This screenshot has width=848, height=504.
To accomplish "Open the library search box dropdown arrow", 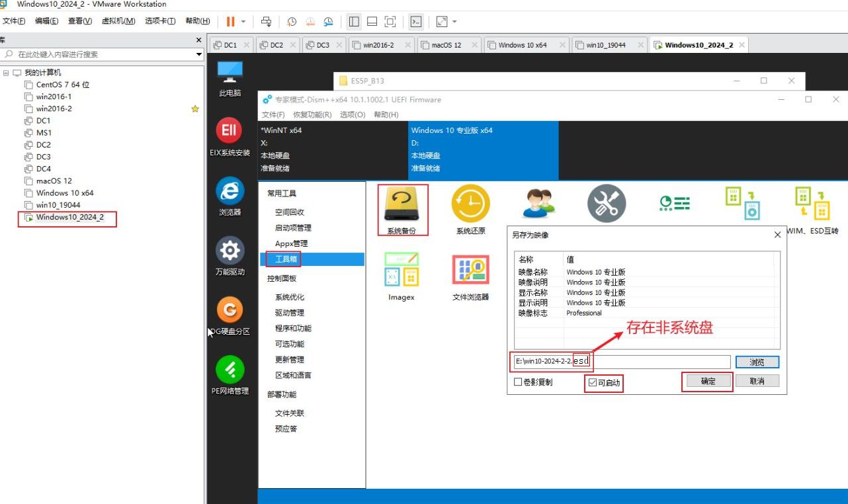I will [199, 54].
